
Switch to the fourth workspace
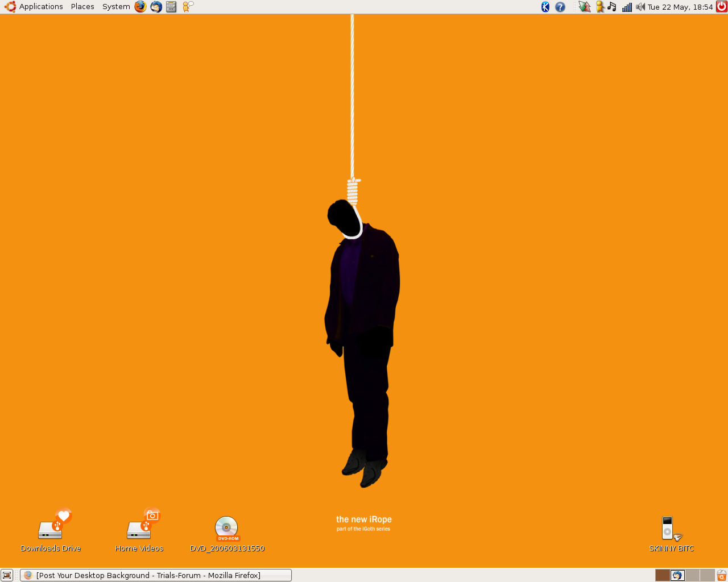[707, 575]
